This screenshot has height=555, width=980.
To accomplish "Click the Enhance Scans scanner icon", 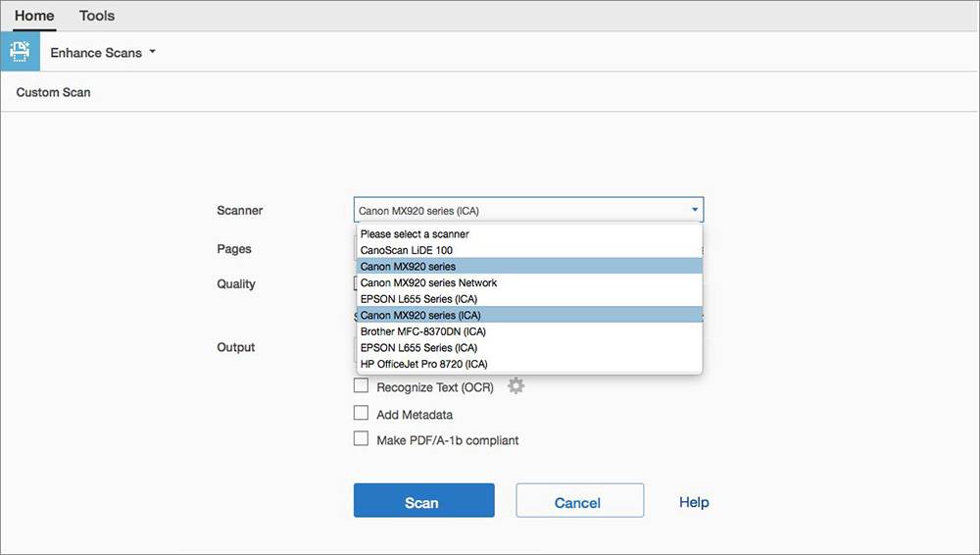I will [20, 52].
